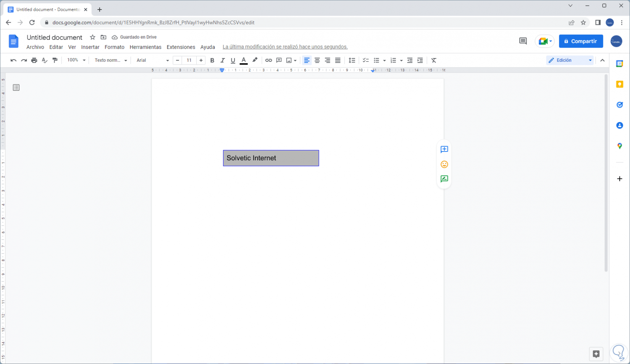Toggle bold formatting

coord(212,60)
